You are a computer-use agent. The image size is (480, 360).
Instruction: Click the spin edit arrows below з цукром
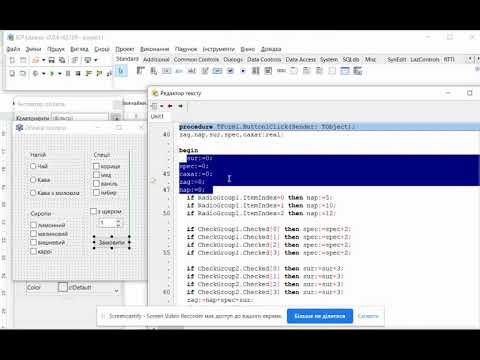coord(118,223)
